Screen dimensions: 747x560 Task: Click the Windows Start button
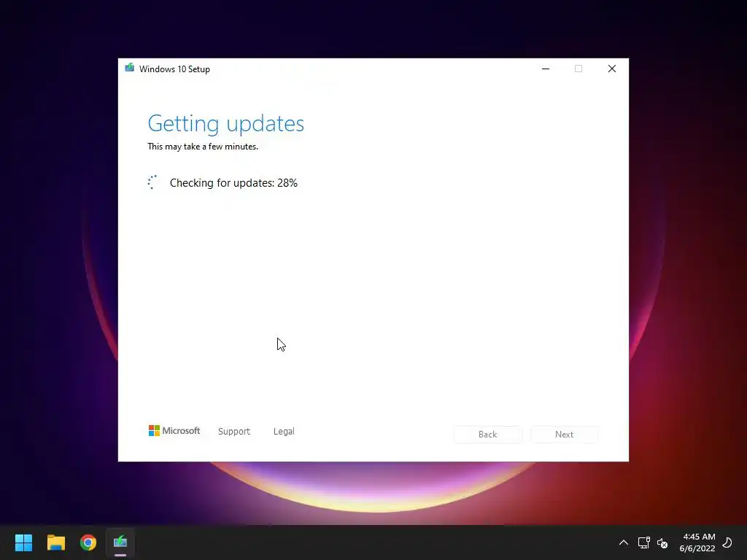point(23,542)
